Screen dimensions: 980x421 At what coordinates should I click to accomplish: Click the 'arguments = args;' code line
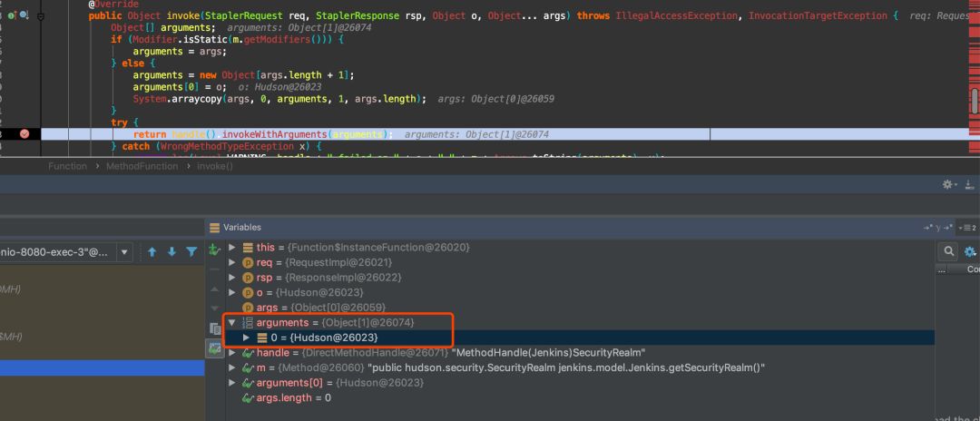tap(180, 51)
